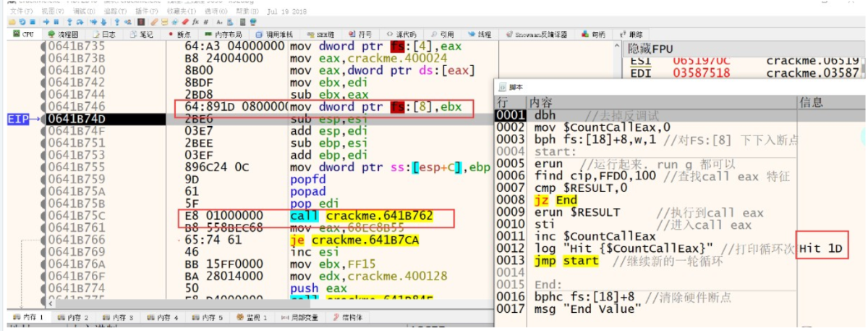Click the # variables toolbar icon
The width and height of the screenshot is (868, 331).
(x=205, y=22)
